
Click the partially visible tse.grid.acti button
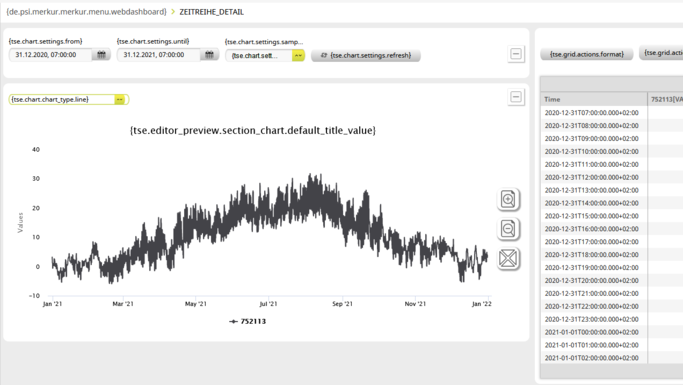pos(661,53)
